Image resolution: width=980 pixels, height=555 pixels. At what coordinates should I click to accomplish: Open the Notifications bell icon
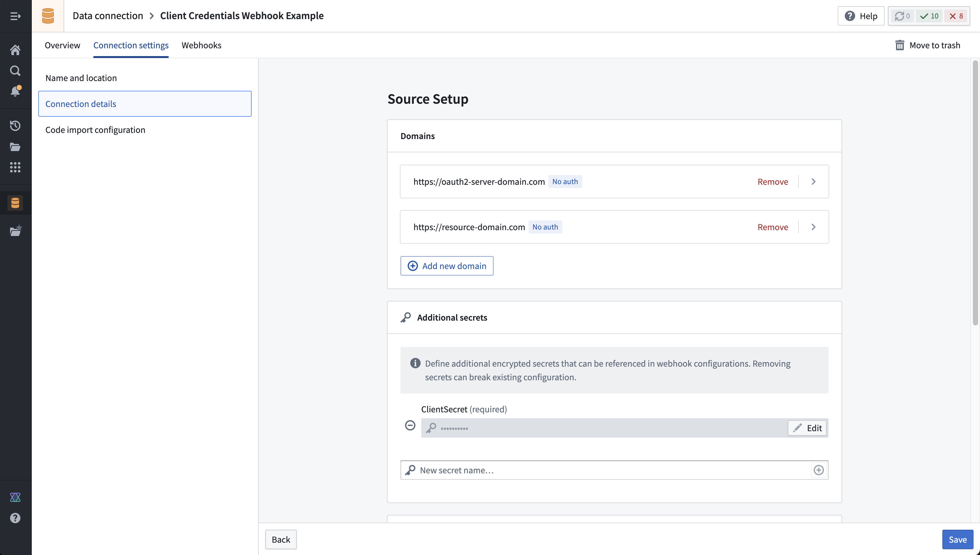tap(15, 91)
